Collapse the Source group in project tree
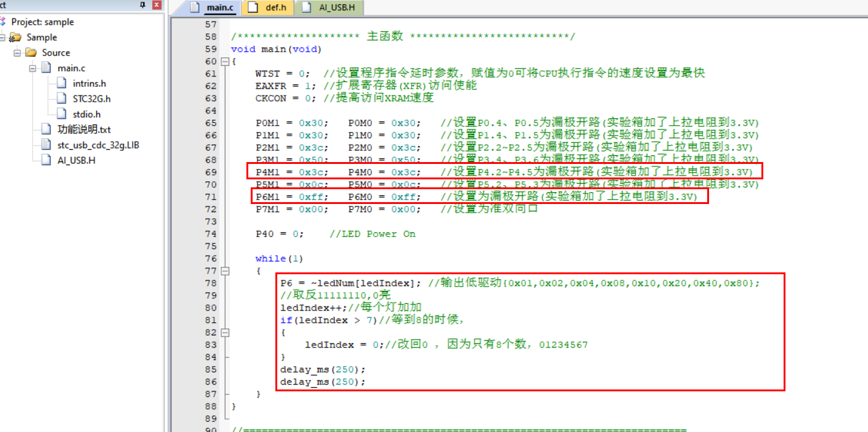This screenshot has width=868, height=432. (17, 53)
